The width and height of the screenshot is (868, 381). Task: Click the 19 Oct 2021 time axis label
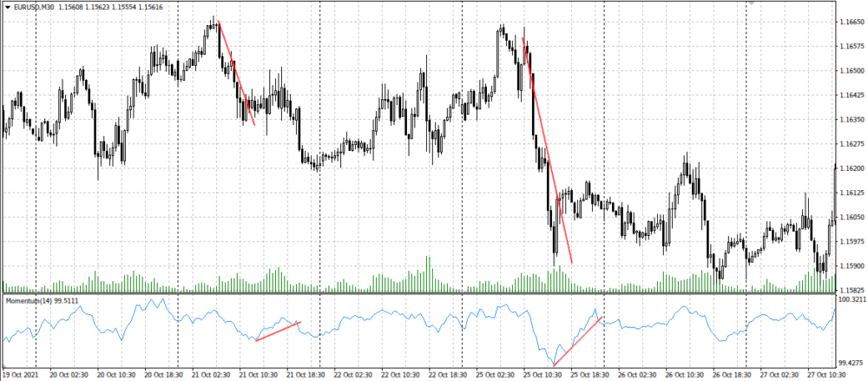tap(21, 375)
